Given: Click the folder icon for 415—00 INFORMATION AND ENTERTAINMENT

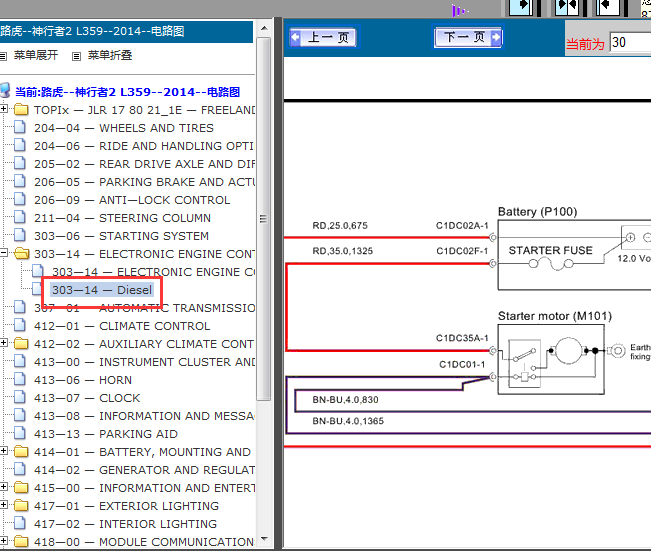Looking at the screenshot, I should (x=21, y=487).
